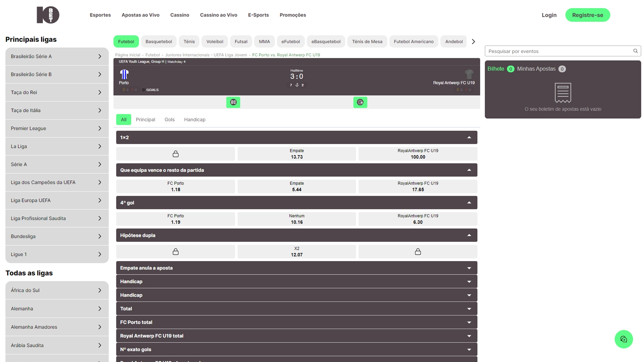
Task: Select Futebol Americano sport tab
Action: coord(414,42)
